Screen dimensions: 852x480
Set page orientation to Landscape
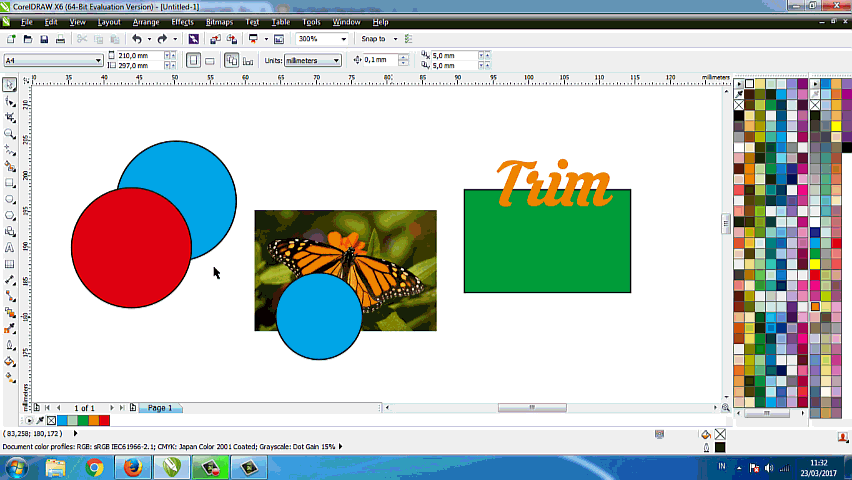(210, 60)
